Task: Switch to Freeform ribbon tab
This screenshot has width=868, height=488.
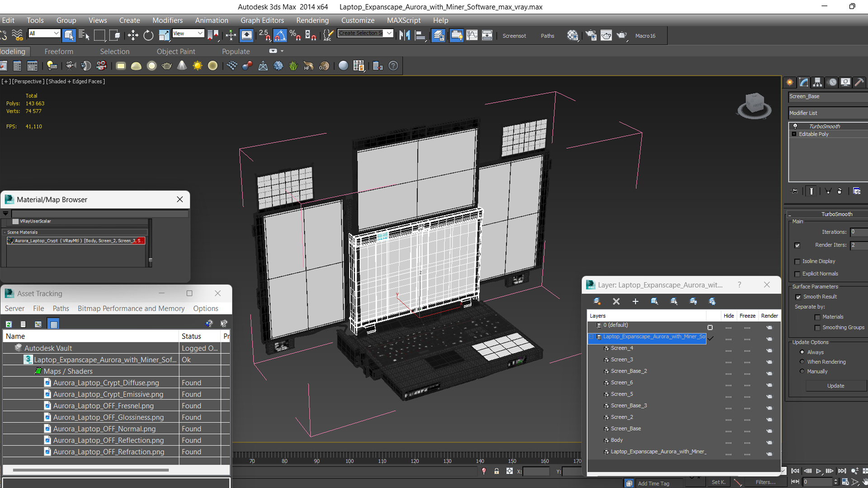Action: (59, 52)
